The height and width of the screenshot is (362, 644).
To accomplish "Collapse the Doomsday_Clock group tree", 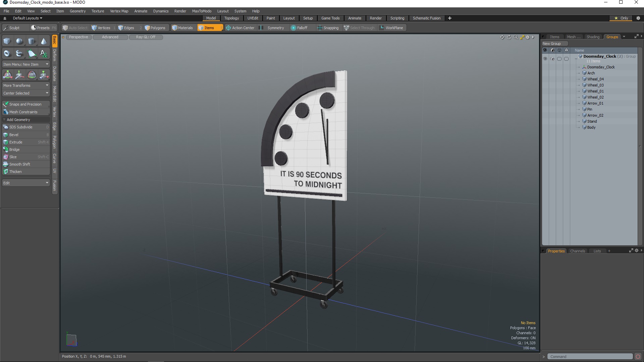I will pyautogui.click(x=576, y=59).
